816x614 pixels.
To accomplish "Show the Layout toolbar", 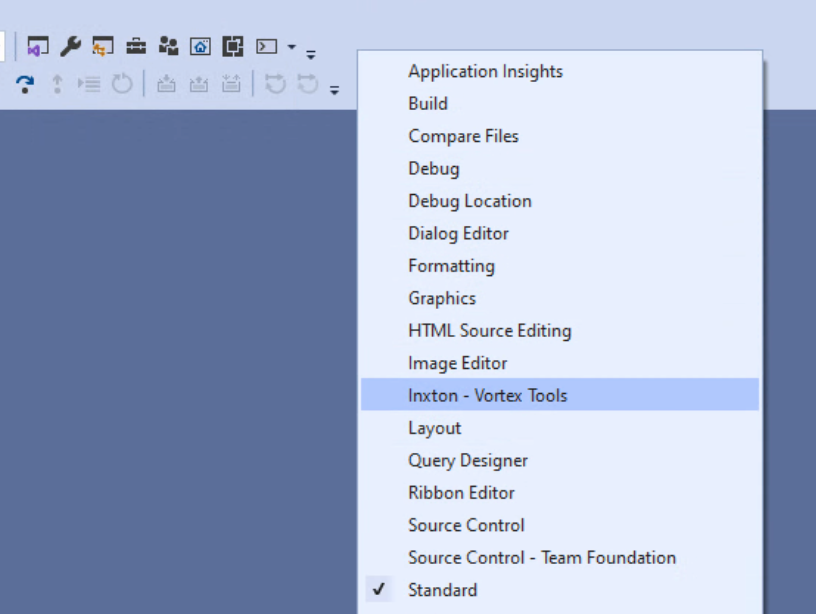I will click(x=560, y=428).
